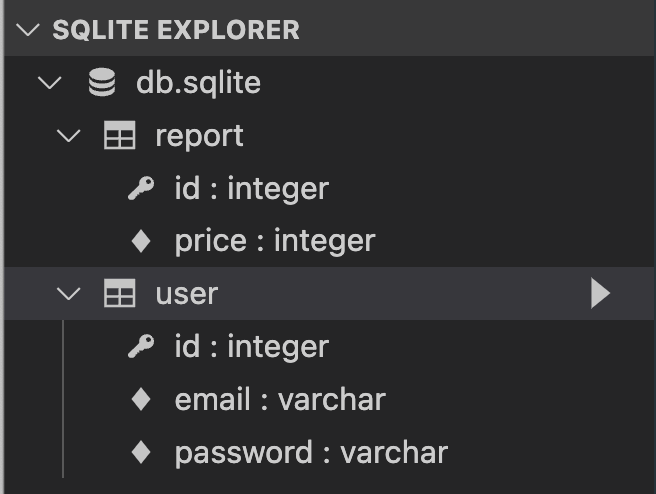The image size is (656, 494).
Task: Collapse the db.sqlite database node
Action: [50, 82]
